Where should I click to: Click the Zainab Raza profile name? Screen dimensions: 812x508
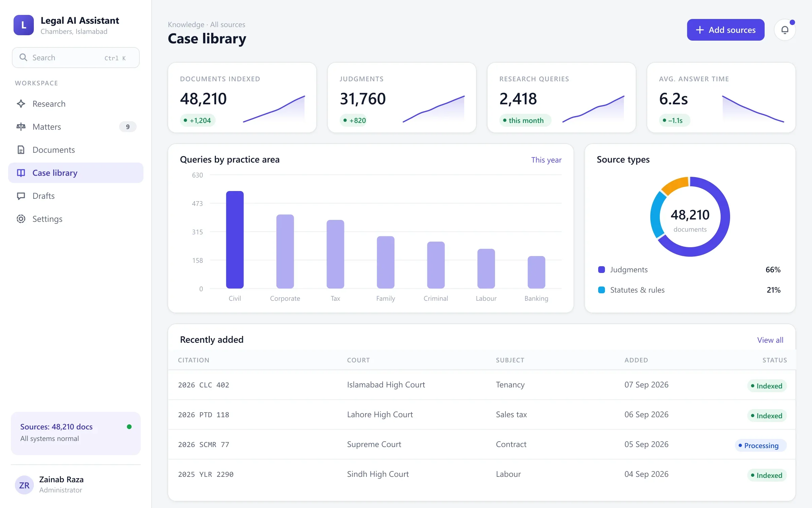click(x=61, y=480)
